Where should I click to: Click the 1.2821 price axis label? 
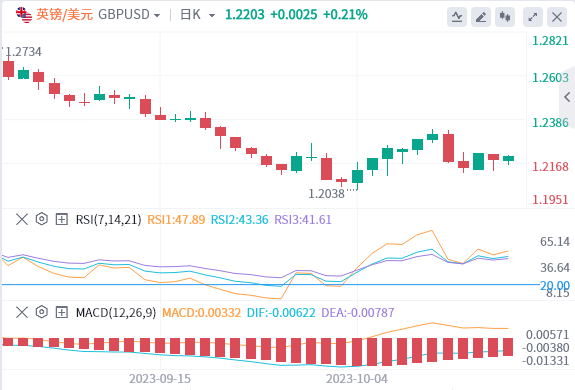[x=550, y=41]
